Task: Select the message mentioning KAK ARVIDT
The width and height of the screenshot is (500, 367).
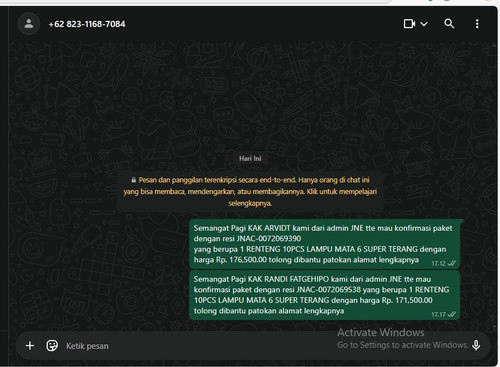Action: pyautogui.click(x=325, y=244)
